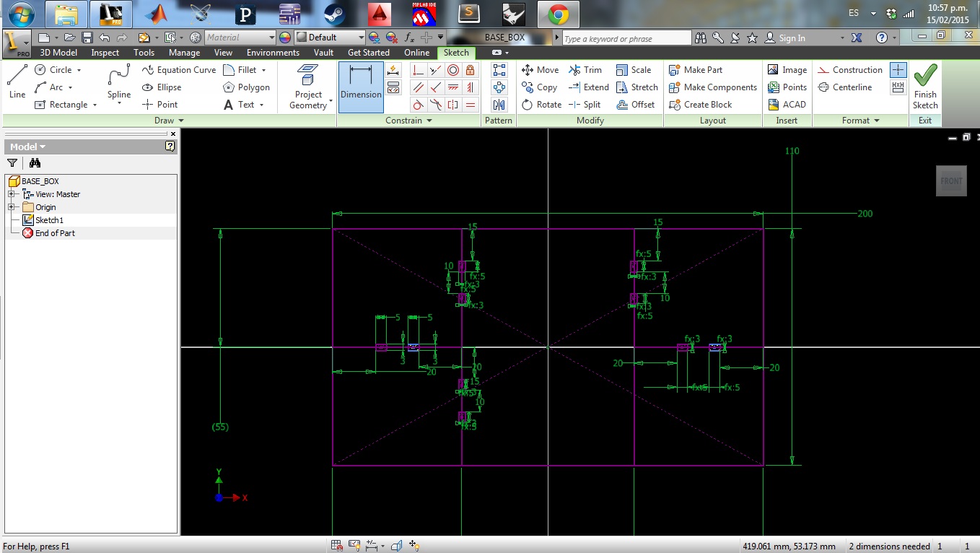Toggle Driven Dimension format button
The height and width of the screenshot is (553, 980).
(x=898, y=87)
